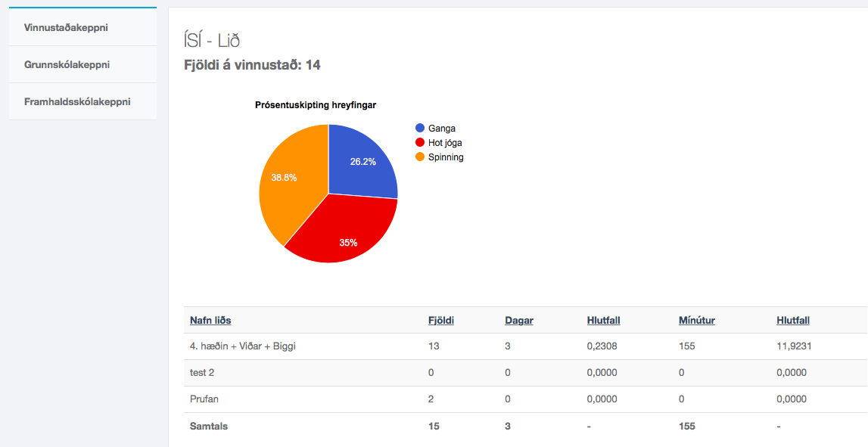Click the Hlutfall value 0,2308

tap(602, 346)
